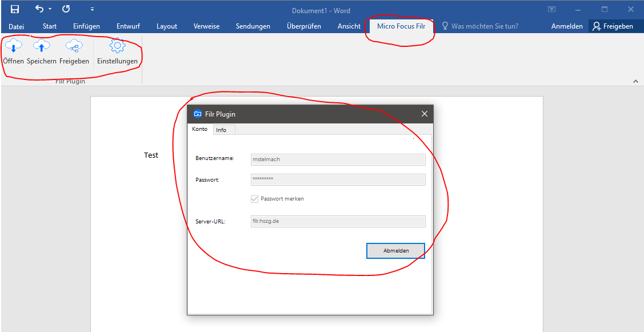Open a file with Filr Öffnen icon
644x332 pixels.
[13, 46]
